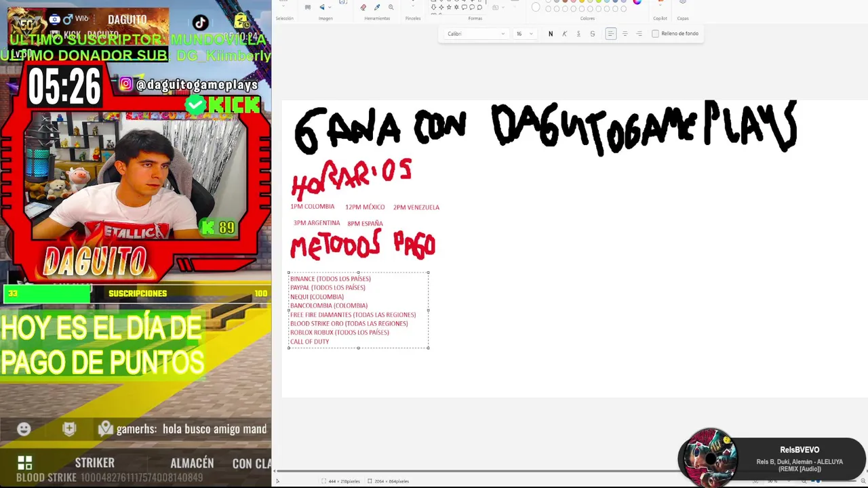Viewport: 868px width, 488px height.
Task: Click the 'BINANCE (TODOS LOS PAÍSES)' text line
Action: 330,279
